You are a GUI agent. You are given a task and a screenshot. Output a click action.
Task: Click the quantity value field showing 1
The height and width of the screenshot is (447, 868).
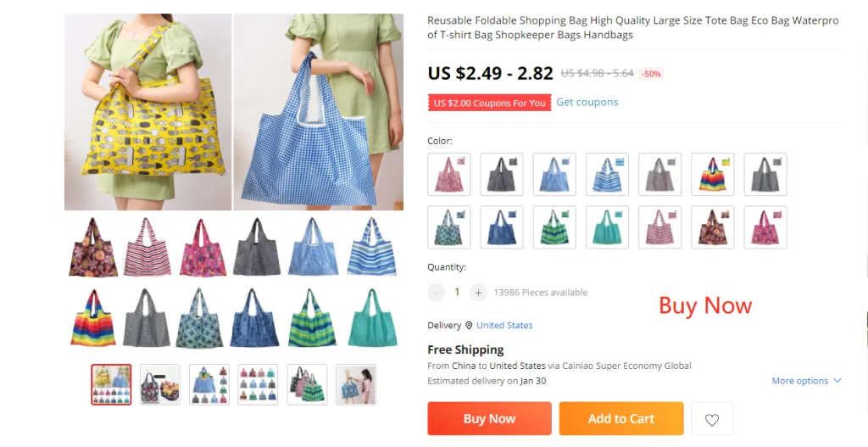457,292
